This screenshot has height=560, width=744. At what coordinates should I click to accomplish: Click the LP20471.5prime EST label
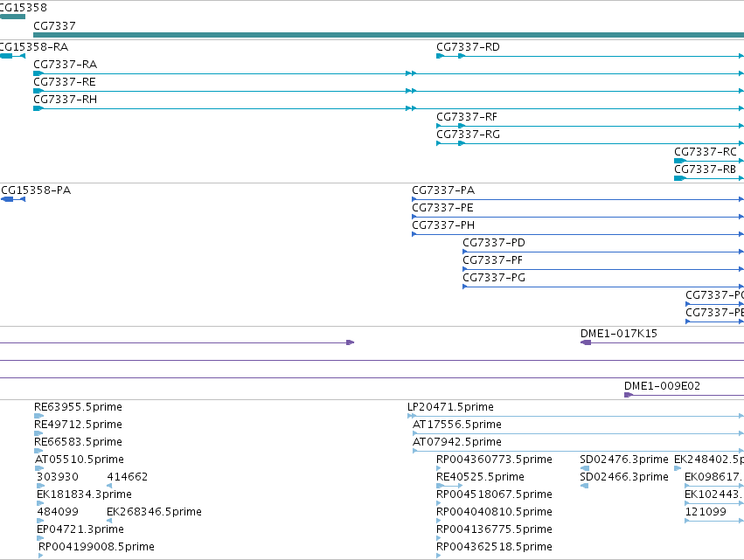(x=450, y=407)
